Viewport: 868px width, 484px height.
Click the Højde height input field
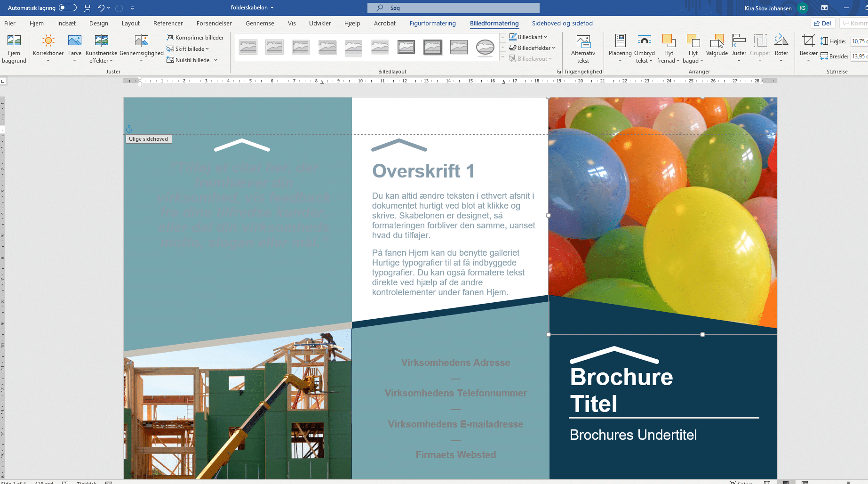pyautogui.click(x=859, y=41)
